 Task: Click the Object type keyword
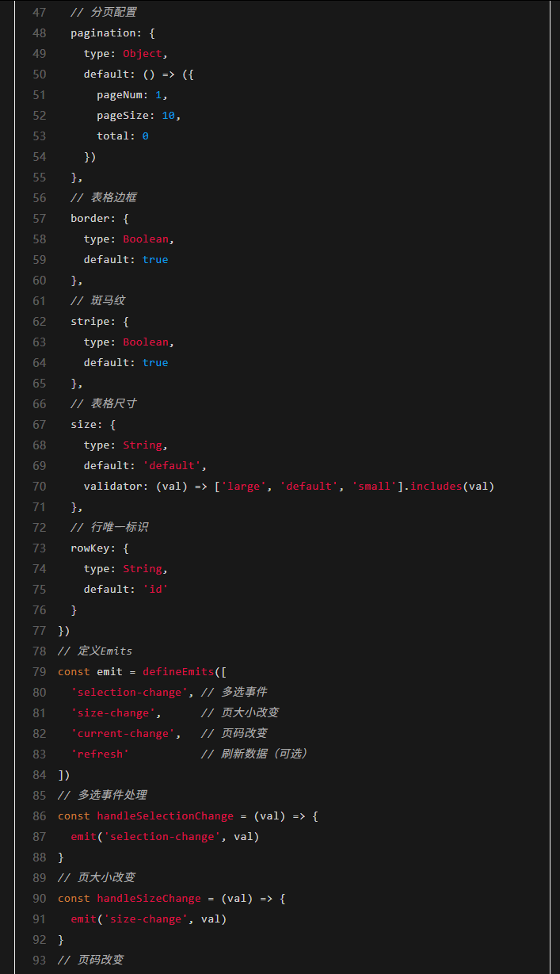(x=142, y=54)
